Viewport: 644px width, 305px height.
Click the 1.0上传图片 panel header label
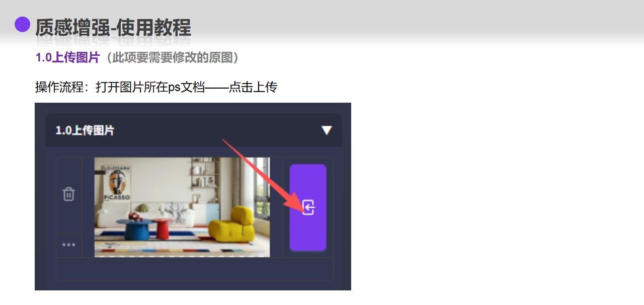pyautogui.click(x=85, y=130)
